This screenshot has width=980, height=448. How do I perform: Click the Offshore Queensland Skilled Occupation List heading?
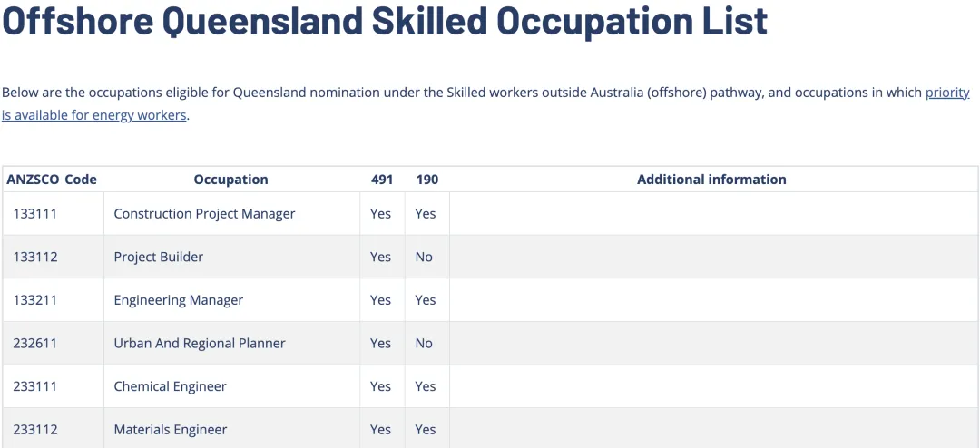[x=385, y=21]
